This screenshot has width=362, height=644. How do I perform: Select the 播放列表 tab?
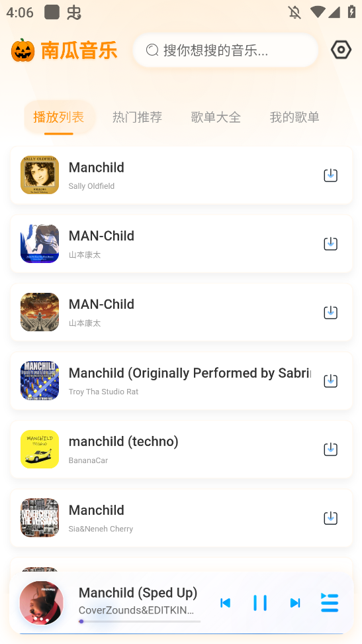(x=59, y=117)
